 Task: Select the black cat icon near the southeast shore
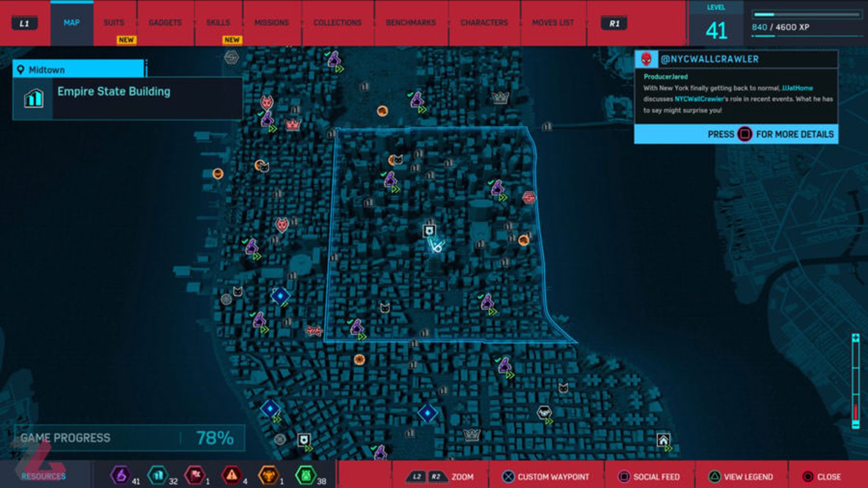point(563,388)
